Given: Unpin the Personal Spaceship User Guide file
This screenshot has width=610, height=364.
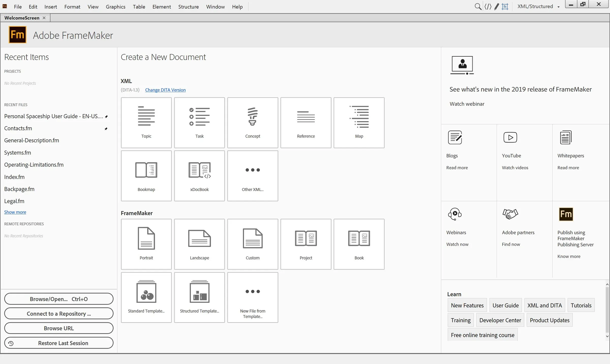Looking at the screenshot, I should coord(106,116).
